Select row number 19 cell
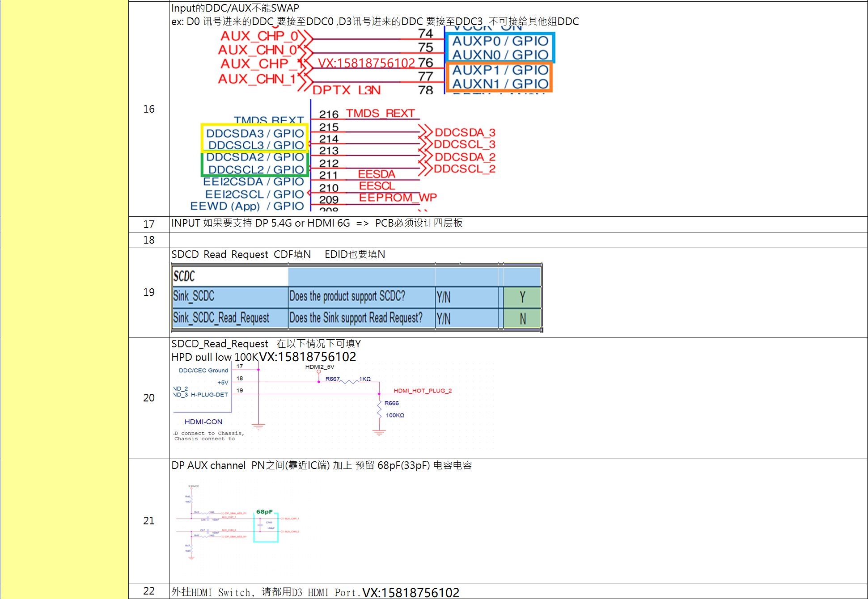 coord(148,292)
